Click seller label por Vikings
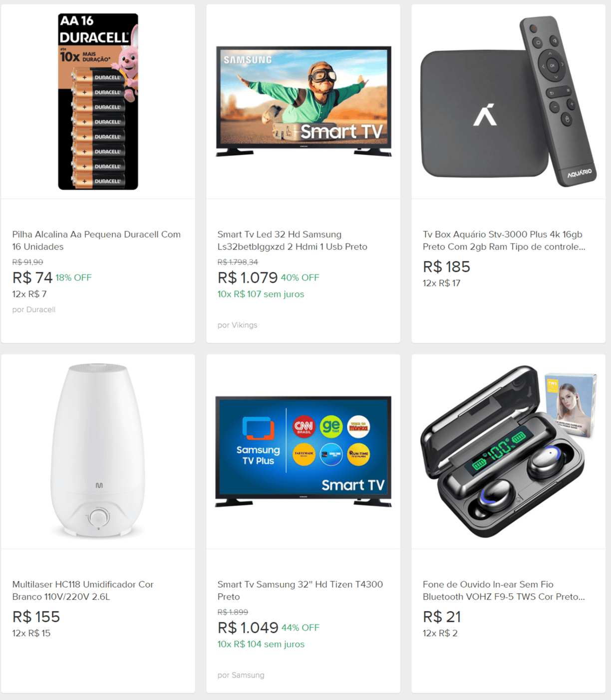 238,325
